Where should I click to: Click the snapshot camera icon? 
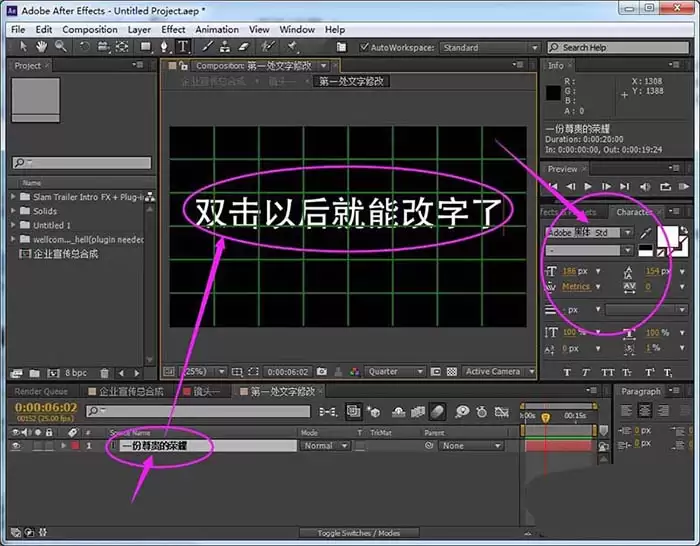(x=321, y=371)
